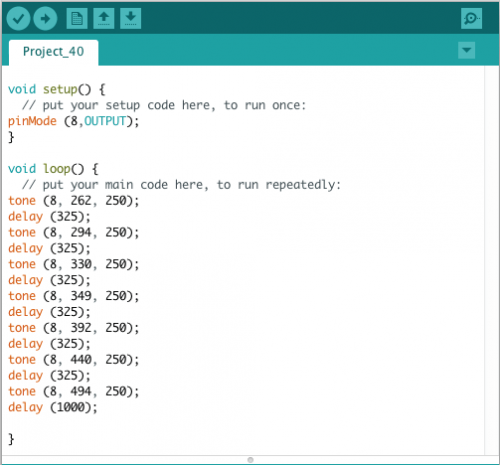Open the Serial Monitor magnifier icon
This screenshot has height=465, width=500.
(471, 18)
